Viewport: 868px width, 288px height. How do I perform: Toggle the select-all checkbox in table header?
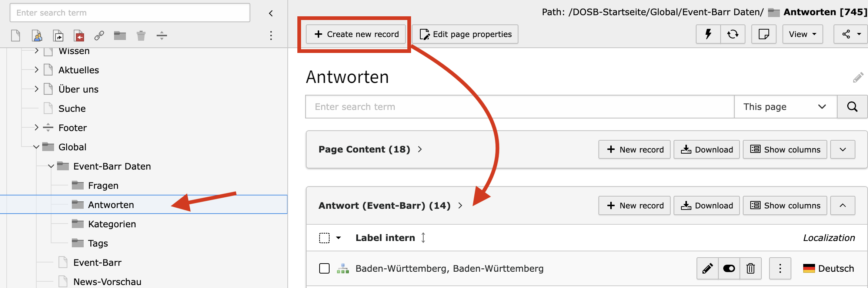point(324,238)
